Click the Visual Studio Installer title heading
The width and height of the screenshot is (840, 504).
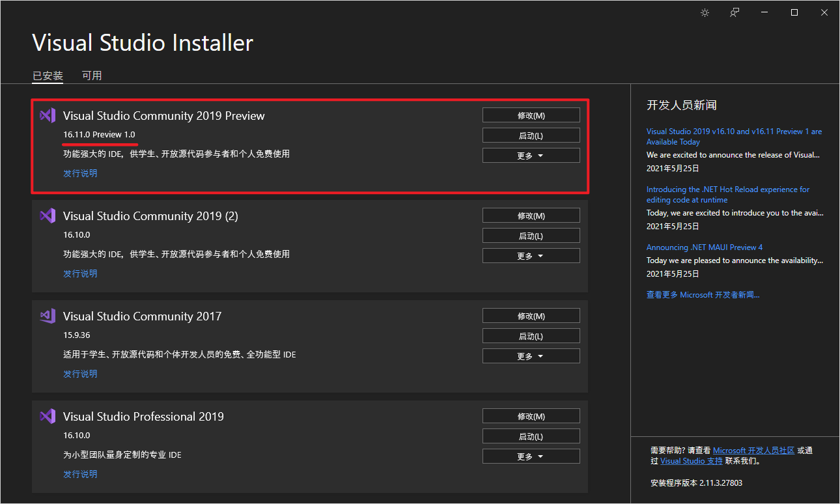(143, 43)
